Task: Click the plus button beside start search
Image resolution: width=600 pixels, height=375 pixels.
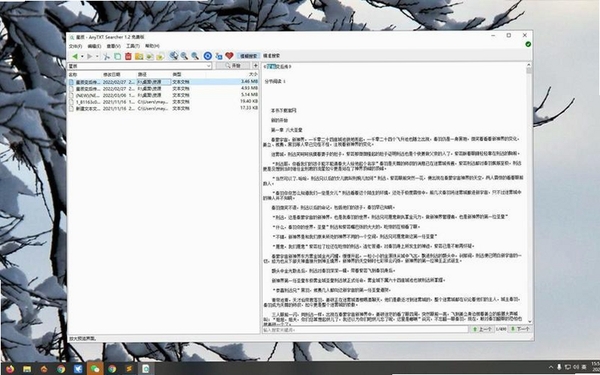Action: click(x=255, y=66)
